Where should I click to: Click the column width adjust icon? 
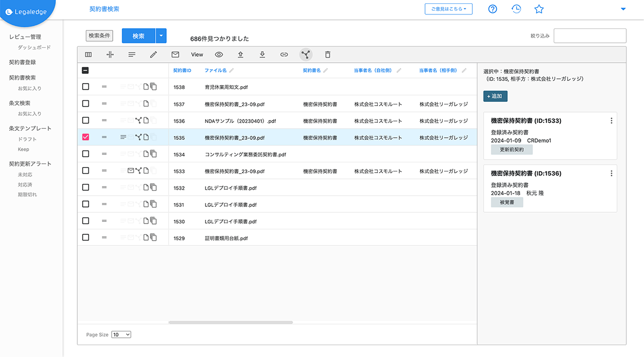click(x=110, y=54)
